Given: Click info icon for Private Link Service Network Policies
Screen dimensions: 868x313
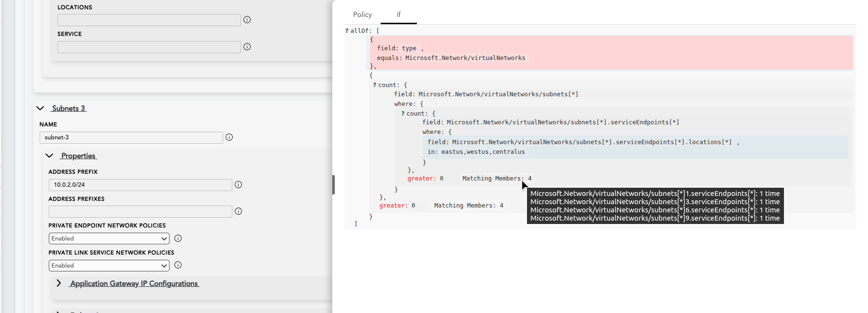Looking at the screenshot, I should tap(178, 265).
